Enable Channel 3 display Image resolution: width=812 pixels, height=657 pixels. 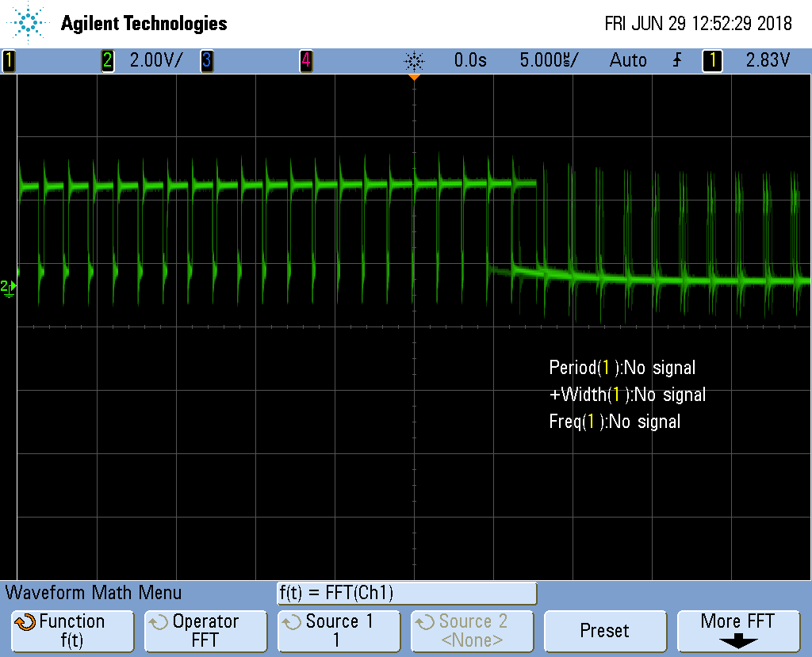pos(208,61)
